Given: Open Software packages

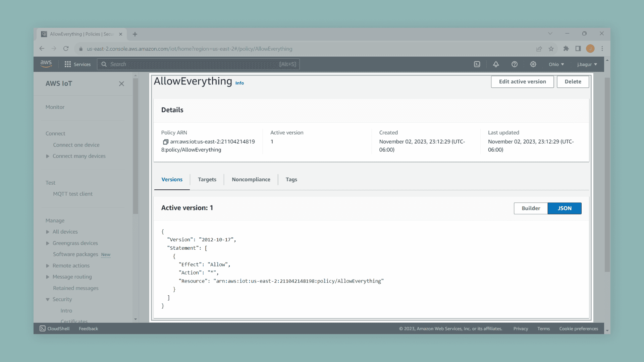Looking at the screenshot, I should (x=75, y=254).
